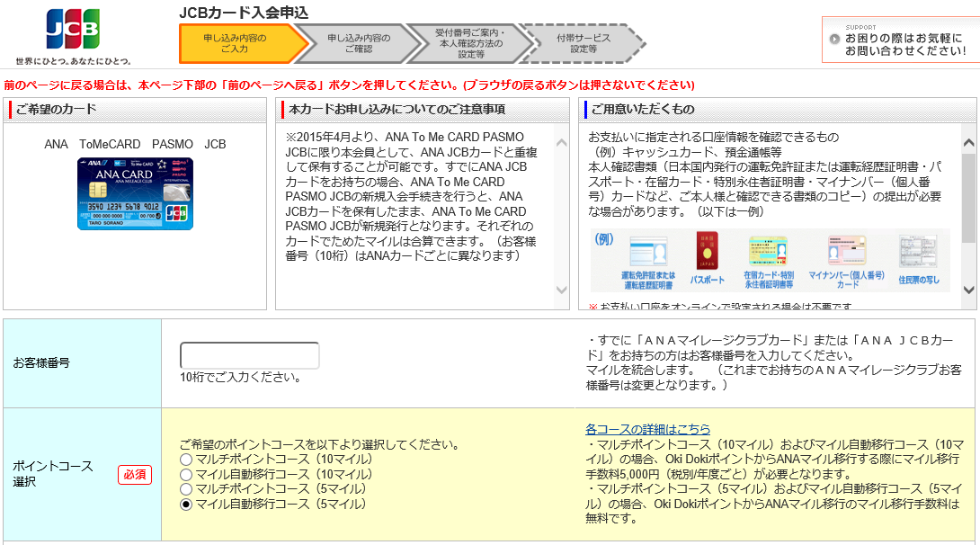Click the red browser back-button warning text
980x545 pixels.
tap(350, 85)
